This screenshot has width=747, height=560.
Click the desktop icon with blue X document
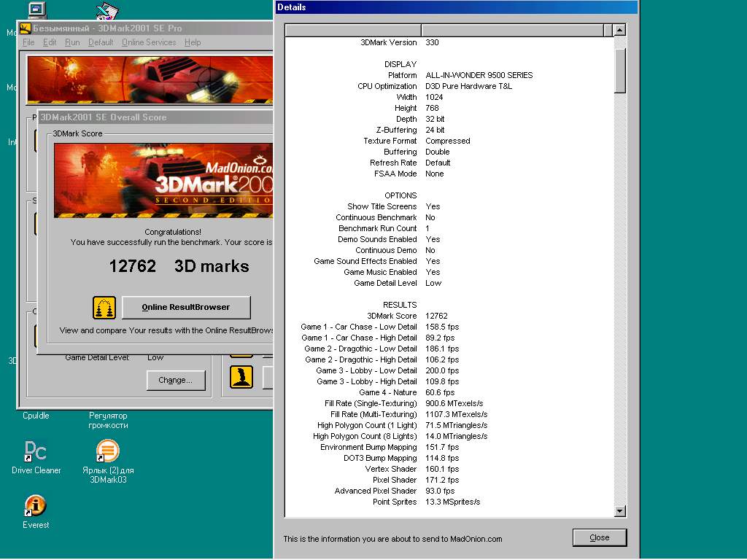click(107, 10)
